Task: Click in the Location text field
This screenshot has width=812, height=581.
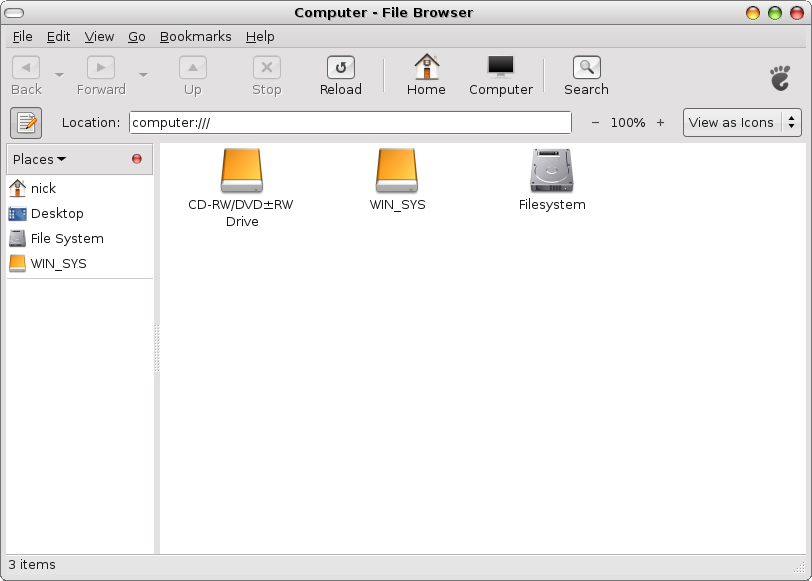Action: tap(351, 123)
